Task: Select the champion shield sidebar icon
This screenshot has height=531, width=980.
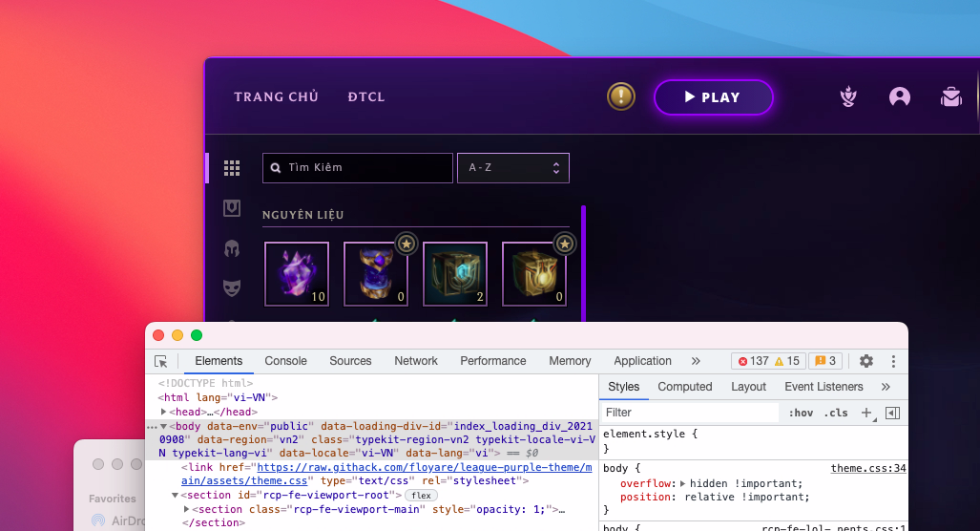Action: 232,207
